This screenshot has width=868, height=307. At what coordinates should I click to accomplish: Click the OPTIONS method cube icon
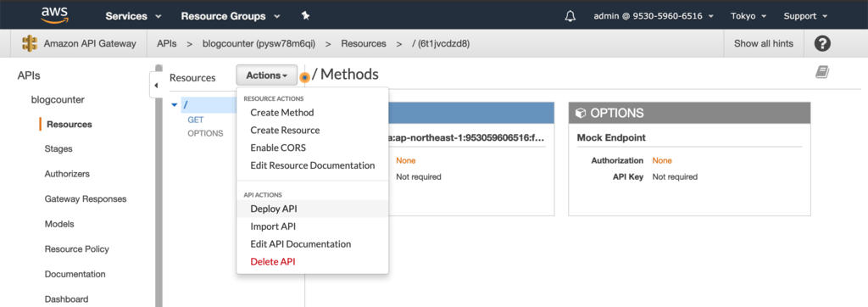(580, 113)
